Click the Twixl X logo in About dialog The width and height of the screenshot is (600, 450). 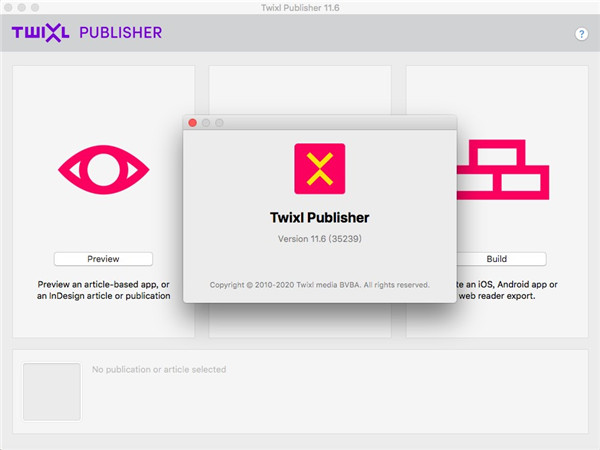[320, 169]
